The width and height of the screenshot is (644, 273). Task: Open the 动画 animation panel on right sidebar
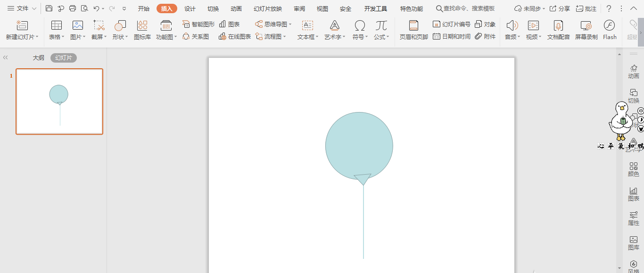click(x=634, y=71)
